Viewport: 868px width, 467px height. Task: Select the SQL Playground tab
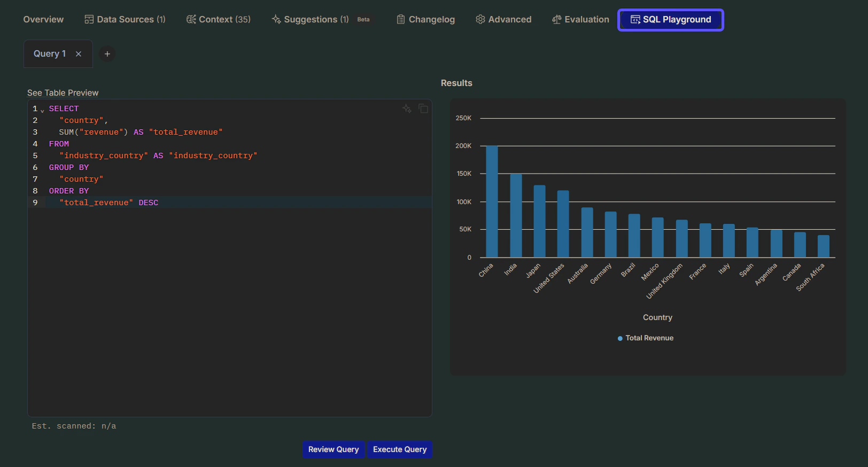point(671,20)
